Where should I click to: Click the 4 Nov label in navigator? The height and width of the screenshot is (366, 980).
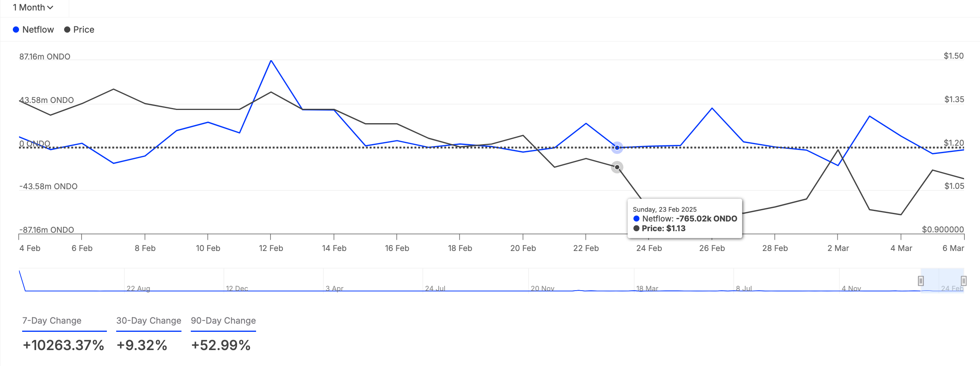851,288
